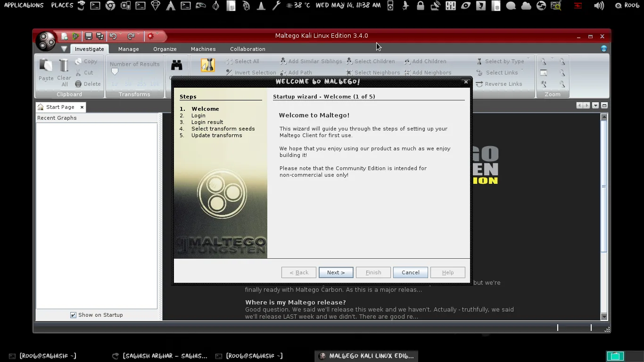Open the Redo history dropdown arrow
Image resolution: width=644 pixels, height=362 pixels.
pos(139,34)
